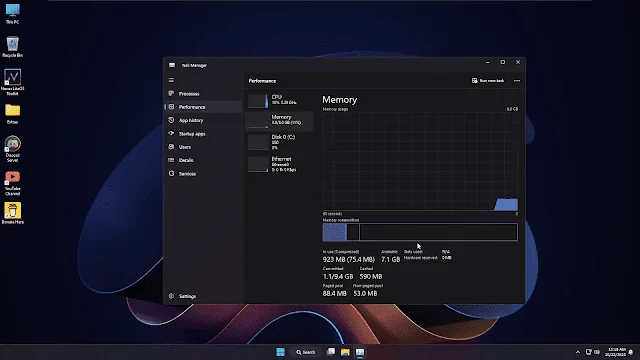The height and width of the screenshot is (360, 640).
Task: Select the Performance icon in the sidebar
Action: pyautogui.click(x=171, y=107)
